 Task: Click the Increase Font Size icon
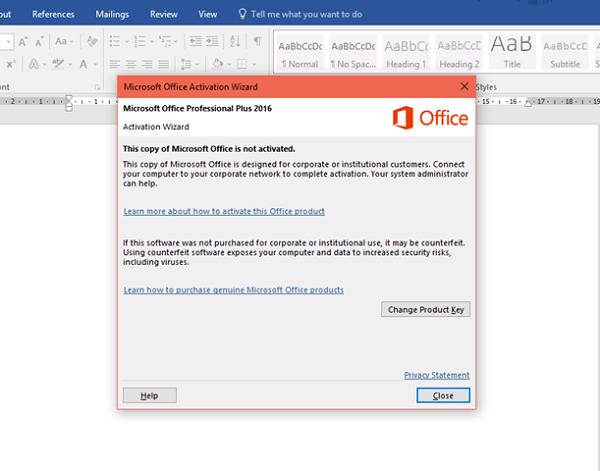coord(23,41)
